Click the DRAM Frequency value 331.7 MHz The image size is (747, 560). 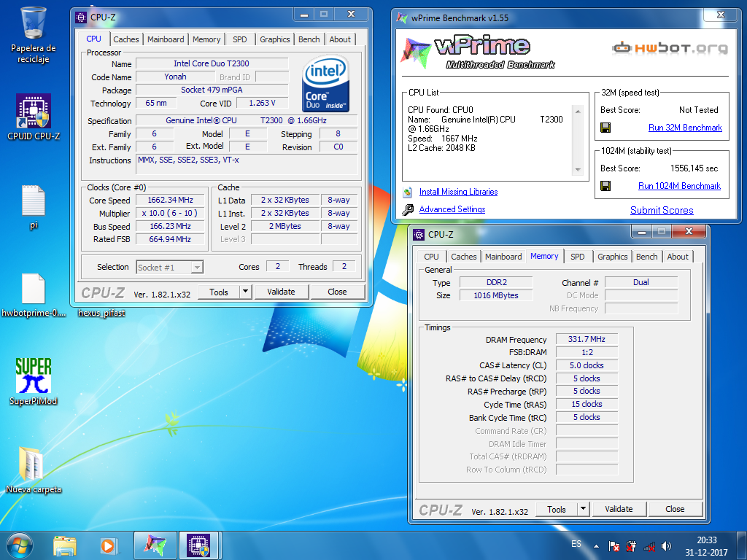(x=587, y=339)
